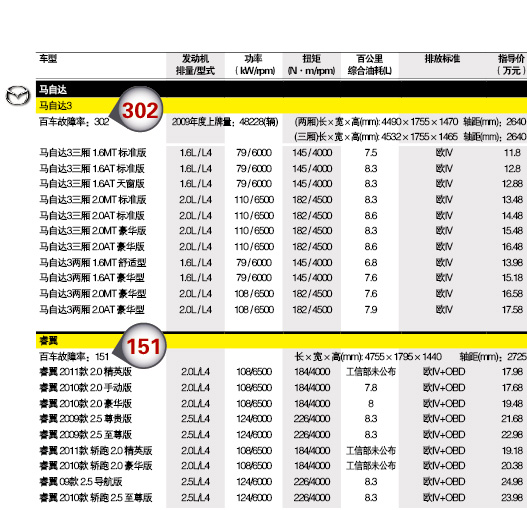Select row 马自达3三厢 2.0MT 标准版
The image size is (527, 510).
click(x=281, y=200)
